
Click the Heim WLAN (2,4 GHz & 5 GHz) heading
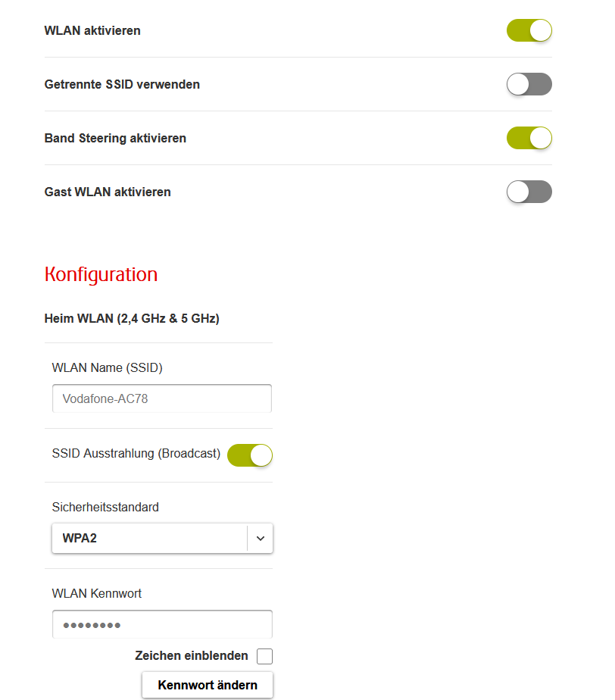pyautogui.click(x=132, y=319)
